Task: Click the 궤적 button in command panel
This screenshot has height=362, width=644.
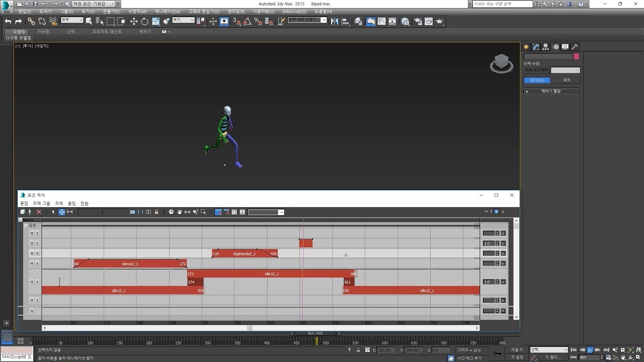Action: click(567, 80)
